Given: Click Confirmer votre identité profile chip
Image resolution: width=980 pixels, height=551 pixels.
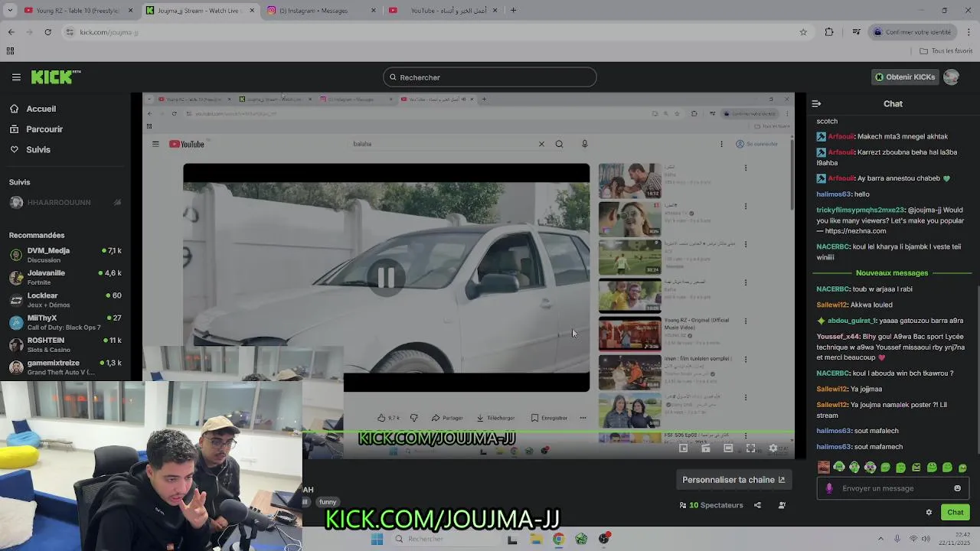Looking at the screenshot, I should coord(913,32).
